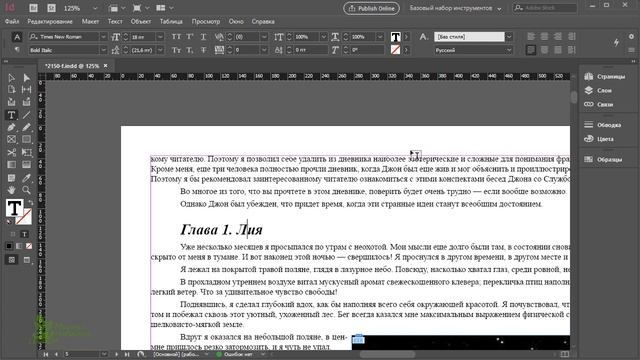Select the Eyedropper tool
Image resolution: width=640 pixels, height=360 pixels.
(27, 178)
